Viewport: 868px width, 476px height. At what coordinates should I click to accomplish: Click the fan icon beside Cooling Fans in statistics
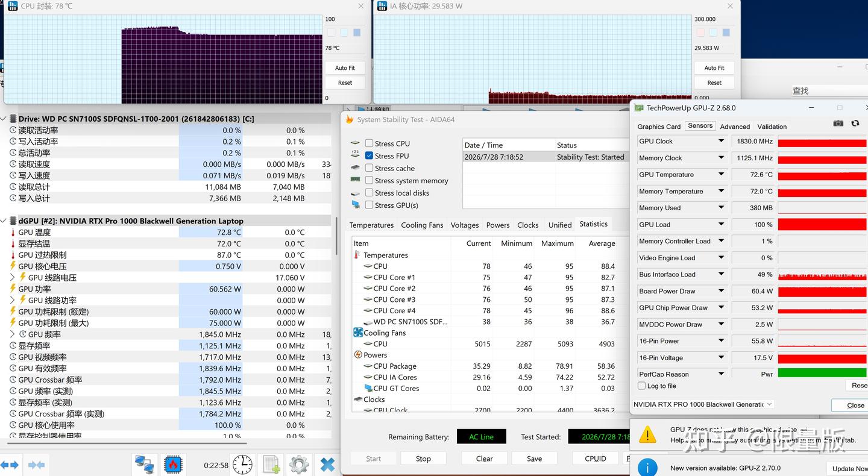pyautogui.click(x=358, y=333)
